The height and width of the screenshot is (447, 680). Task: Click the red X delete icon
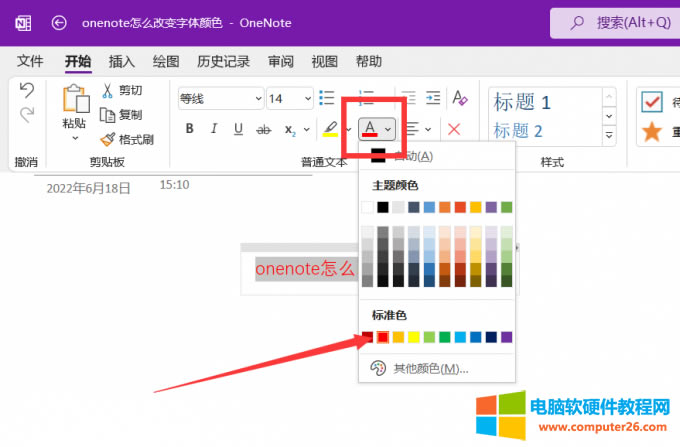coord(454,129)
